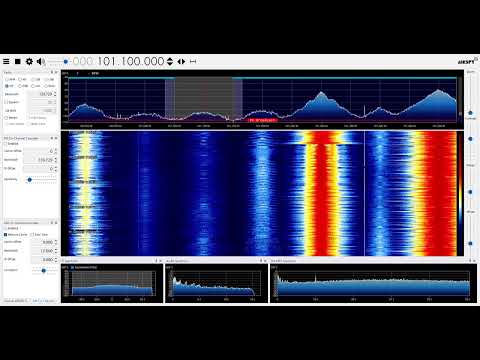Select the CW demodulation mode
The height and width of the screenshot is (360, 480).
(35, 86)
